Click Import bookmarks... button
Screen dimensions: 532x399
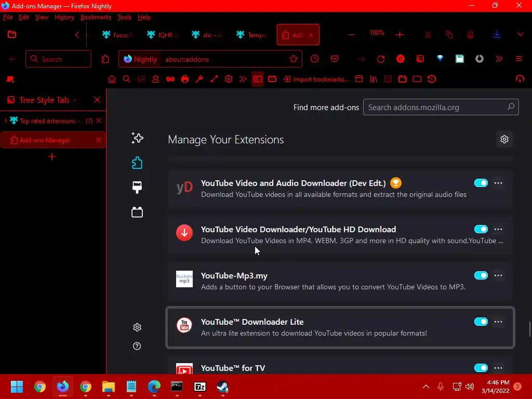[x=316, y=79]
